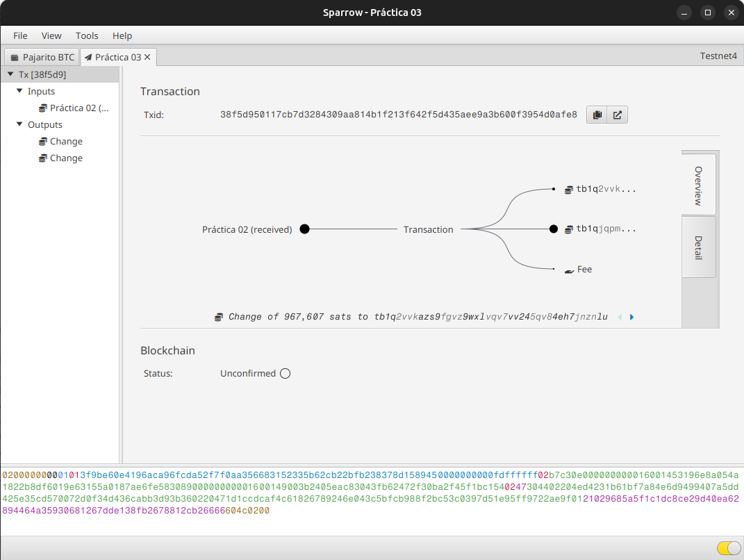Click the txid hash value
The image size is (744, 560).
[399, 115]
